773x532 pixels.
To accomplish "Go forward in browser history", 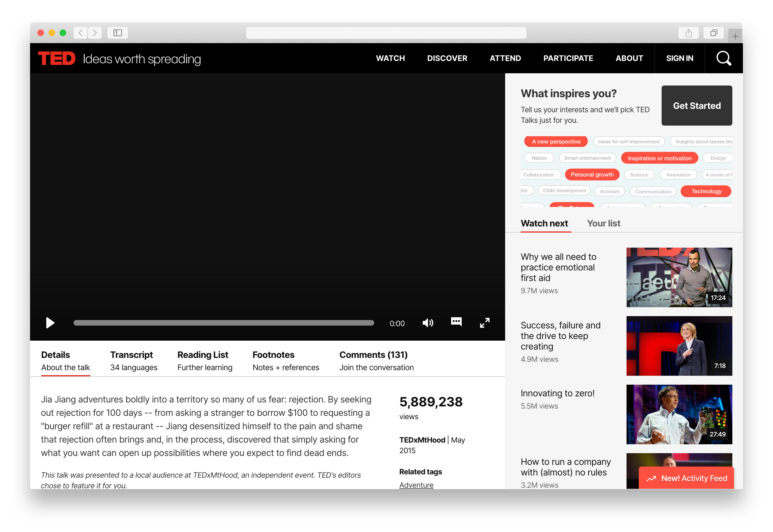I will coord(95,33).
